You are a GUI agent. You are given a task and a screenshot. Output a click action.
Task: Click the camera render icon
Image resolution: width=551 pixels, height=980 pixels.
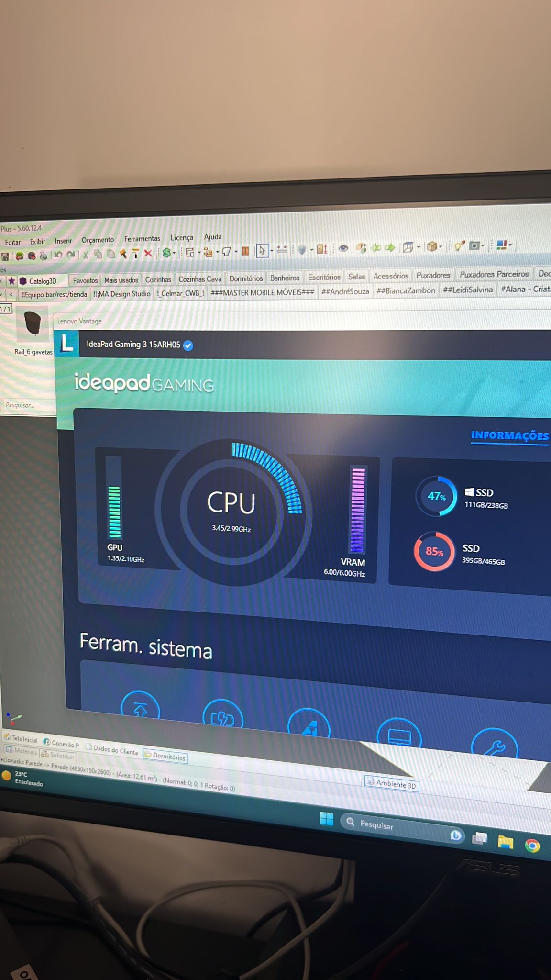[x=474, y=246]
